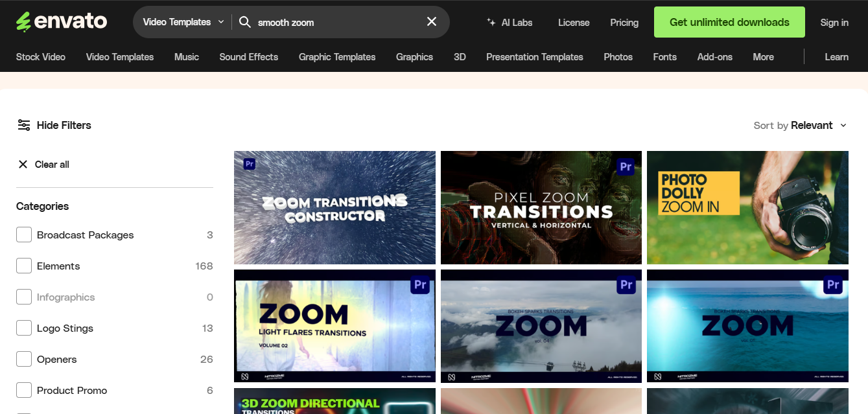
Task: Toggle the Logo Stings checkbox
Action: coord(24,328)
